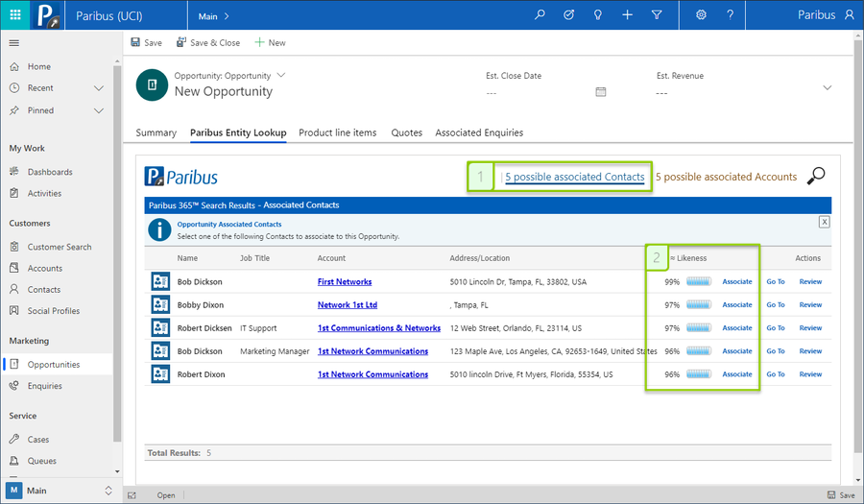Toggle the hamburger navigation menu

coord(14,43)
